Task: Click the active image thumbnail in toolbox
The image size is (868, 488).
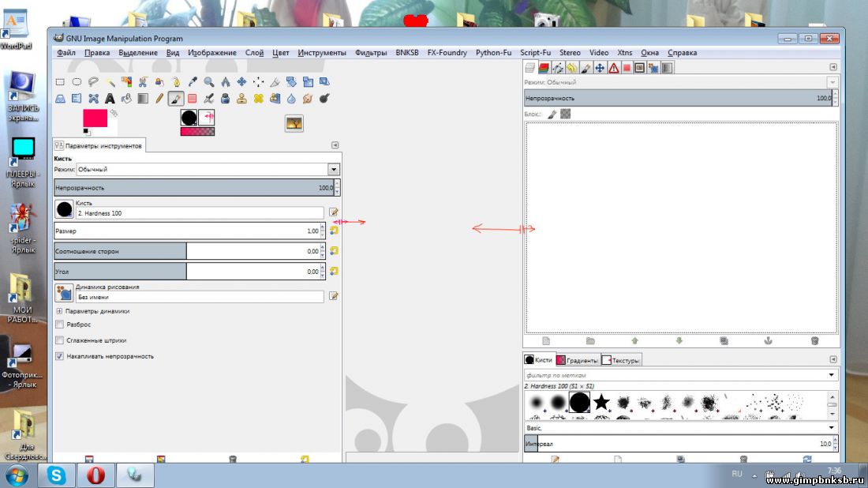Action: (x=294, y=123)
